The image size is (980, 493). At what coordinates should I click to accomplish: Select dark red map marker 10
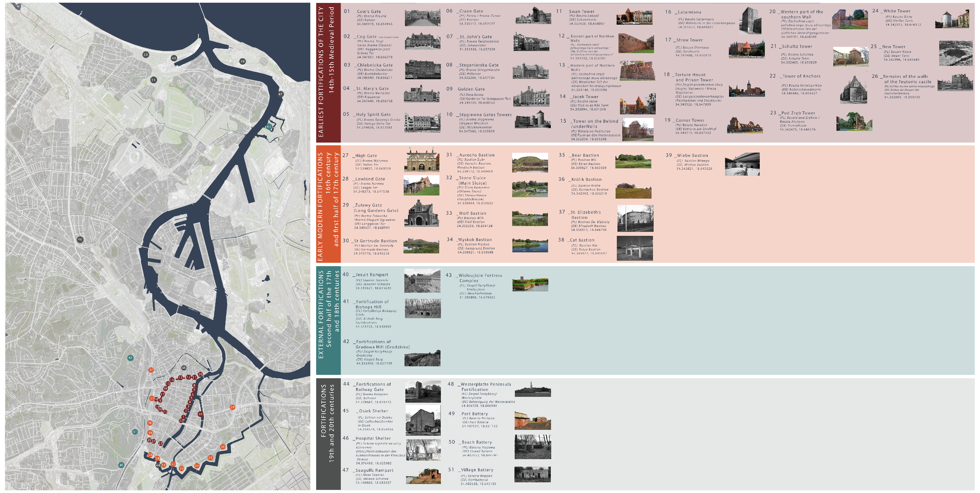200,414
